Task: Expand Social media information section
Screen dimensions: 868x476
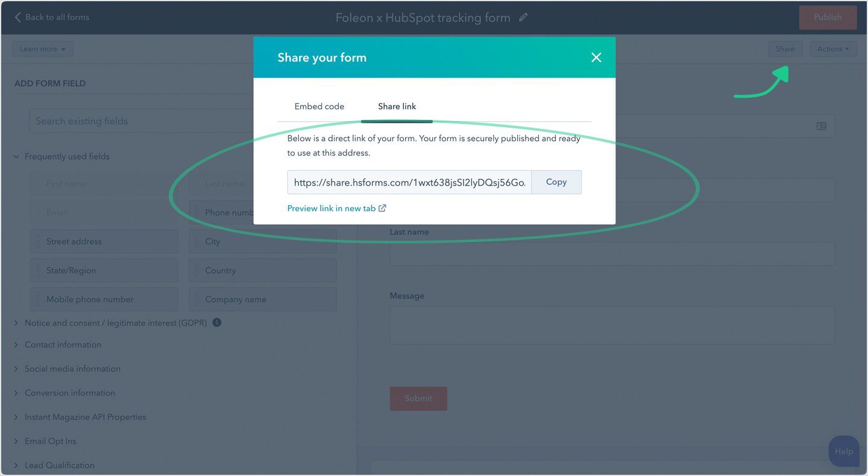Action: pos(72,369)
